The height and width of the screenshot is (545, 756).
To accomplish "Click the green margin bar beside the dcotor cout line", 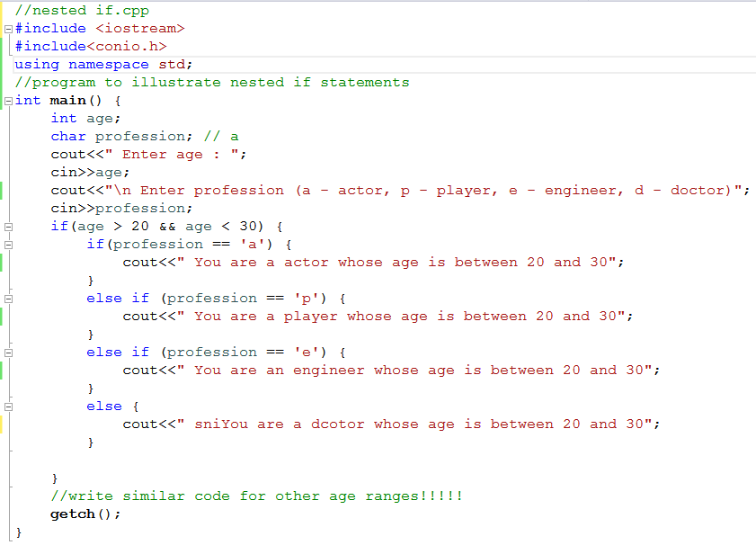I will pos(3,424).
